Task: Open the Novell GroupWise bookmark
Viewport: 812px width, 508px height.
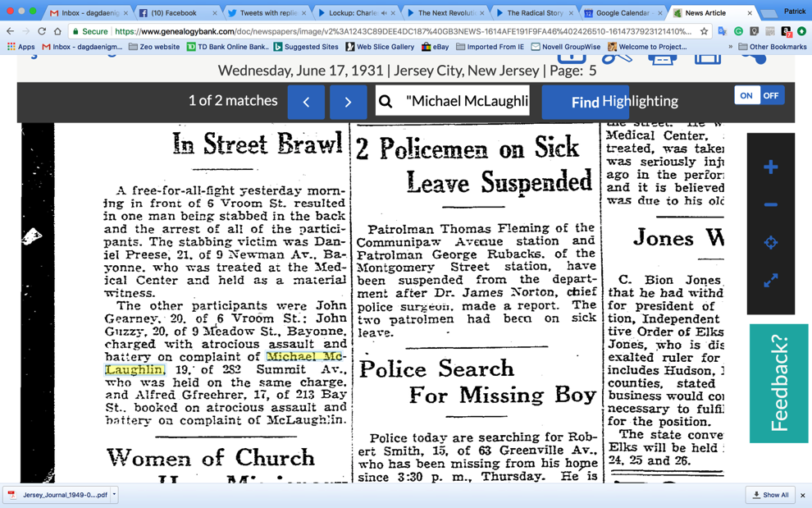Action: 566,47
